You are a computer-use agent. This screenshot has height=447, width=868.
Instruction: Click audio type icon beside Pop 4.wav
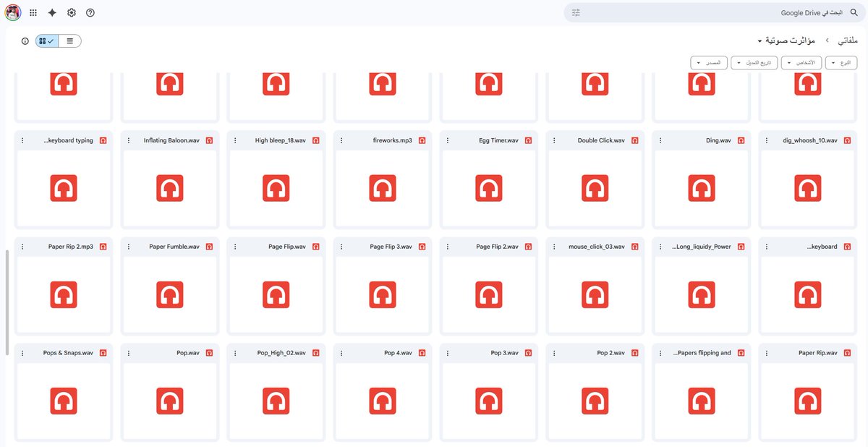[x=422, y=353]
